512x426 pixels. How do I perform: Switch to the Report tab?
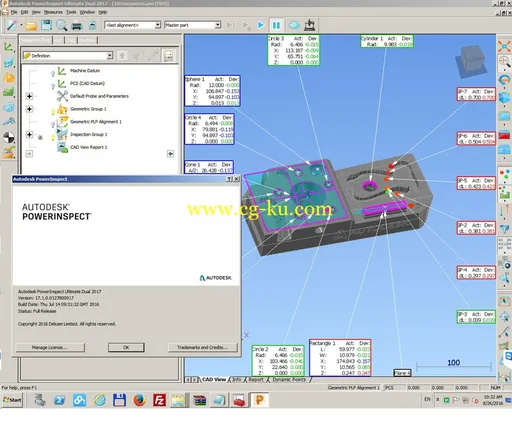[256, 380]
